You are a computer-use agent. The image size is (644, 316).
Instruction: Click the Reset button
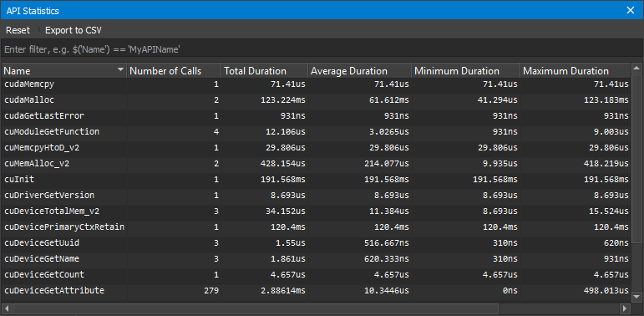[18, 30]
